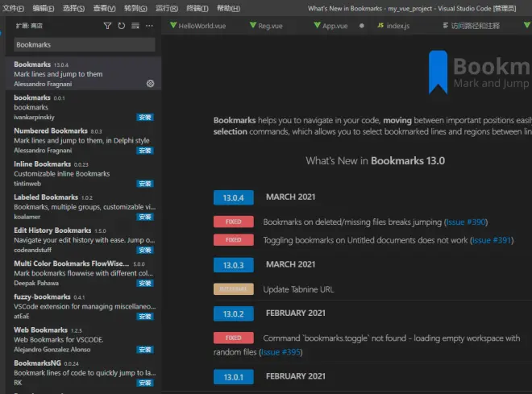Open the Issue #395 link

tap(281, 352)
